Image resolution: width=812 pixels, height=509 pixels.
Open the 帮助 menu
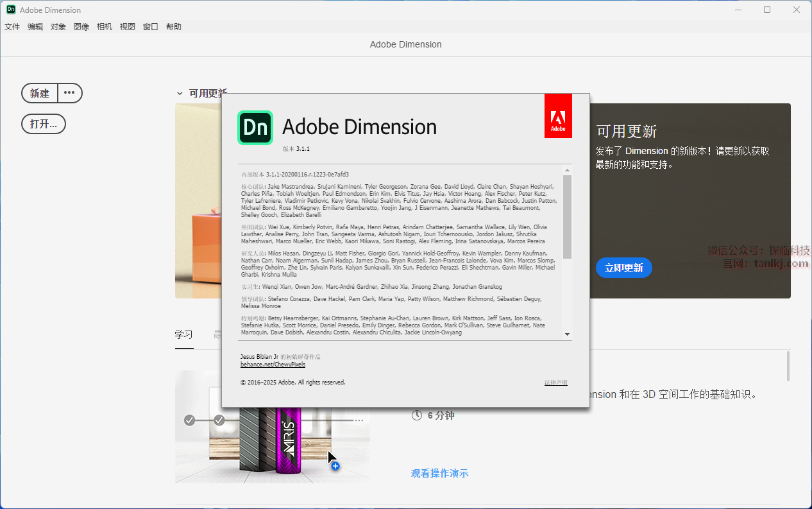point(174,27)
